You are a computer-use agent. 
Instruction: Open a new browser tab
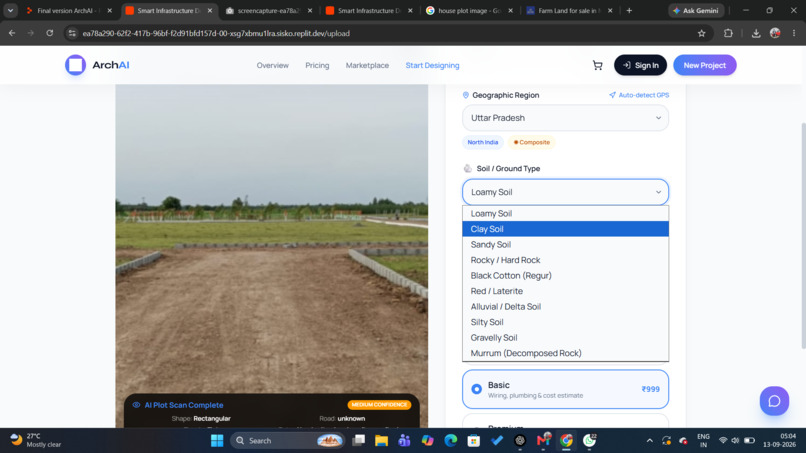[629, 10]
